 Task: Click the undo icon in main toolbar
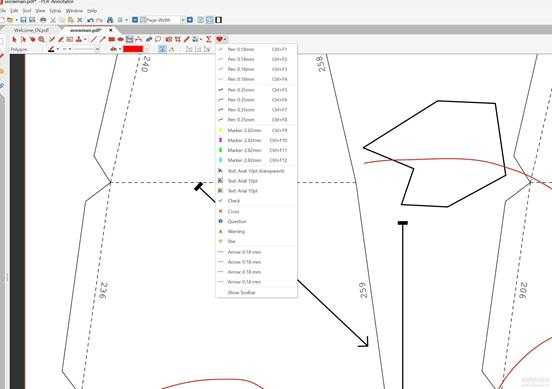click(x=90, y=20)
